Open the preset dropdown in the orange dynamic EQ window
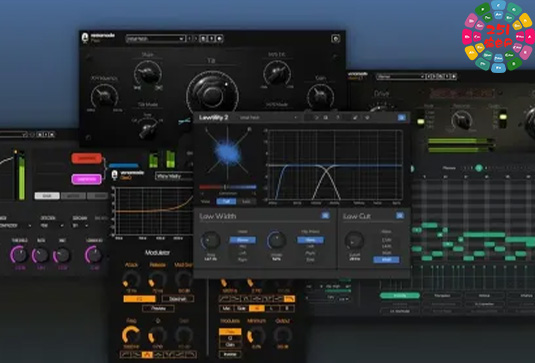The width and height of the screenshot is (535, 363). coord(174,176)
